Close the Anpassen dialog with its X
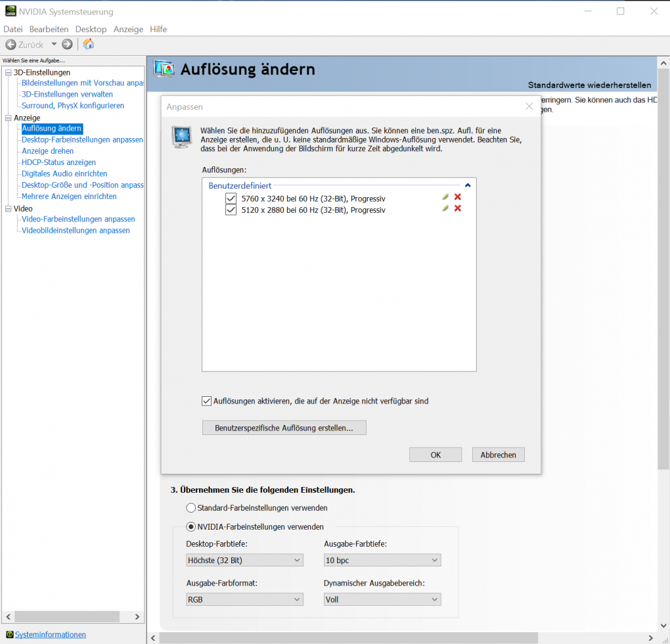 (x=529, y=106)
